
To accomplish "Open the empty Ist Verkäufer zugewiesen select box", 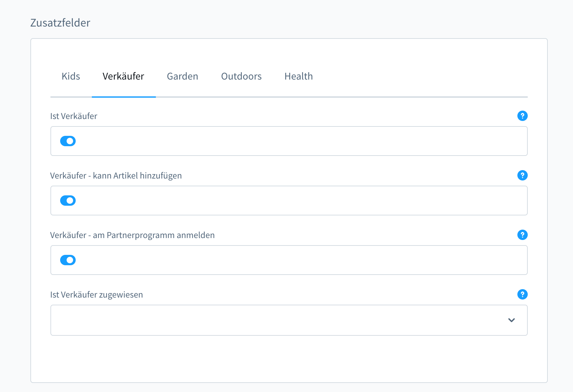I will (289, 320).
